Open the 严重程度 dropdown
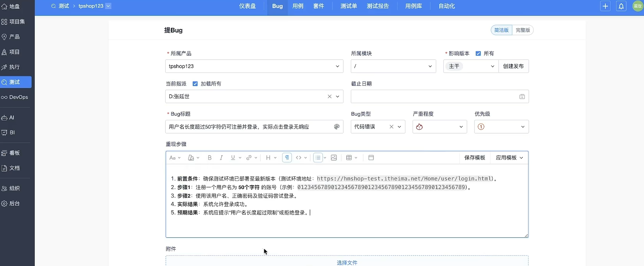This screenshot has height=266, width=644. click(x=440, y=127)
